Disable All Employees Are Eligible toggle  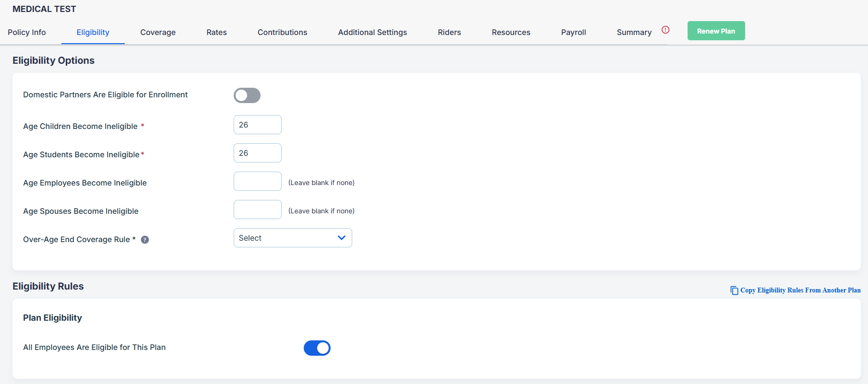click(317, 348)
